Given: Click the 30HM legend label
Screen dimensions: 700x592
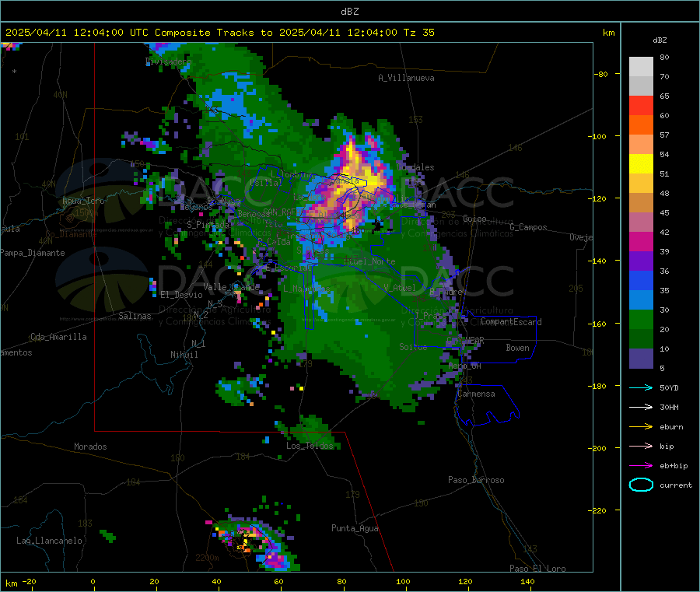Looking at the screenshot, I should pyautogui.click(x=669, y=407).
